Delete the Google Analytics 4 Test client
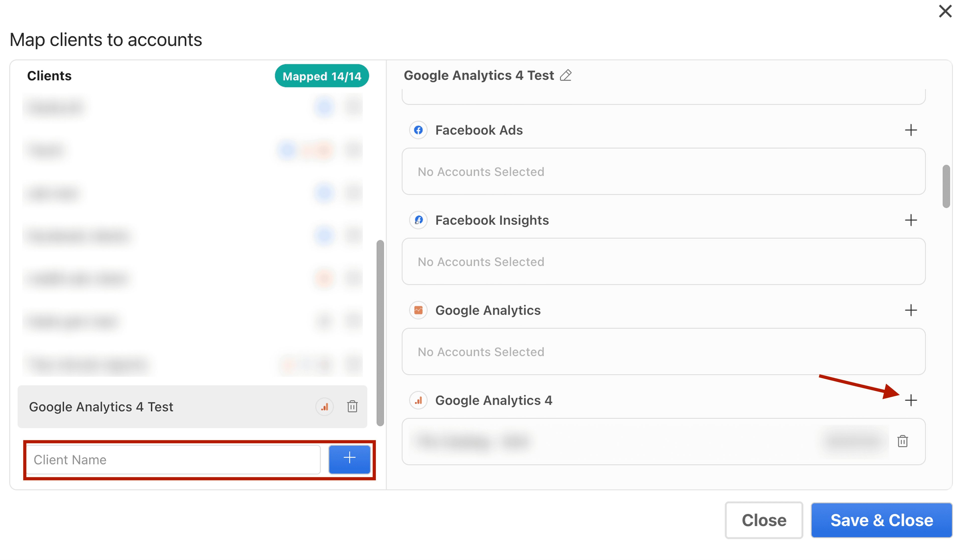This screenshot has height=560, width=964. click(x=352, y=406)
